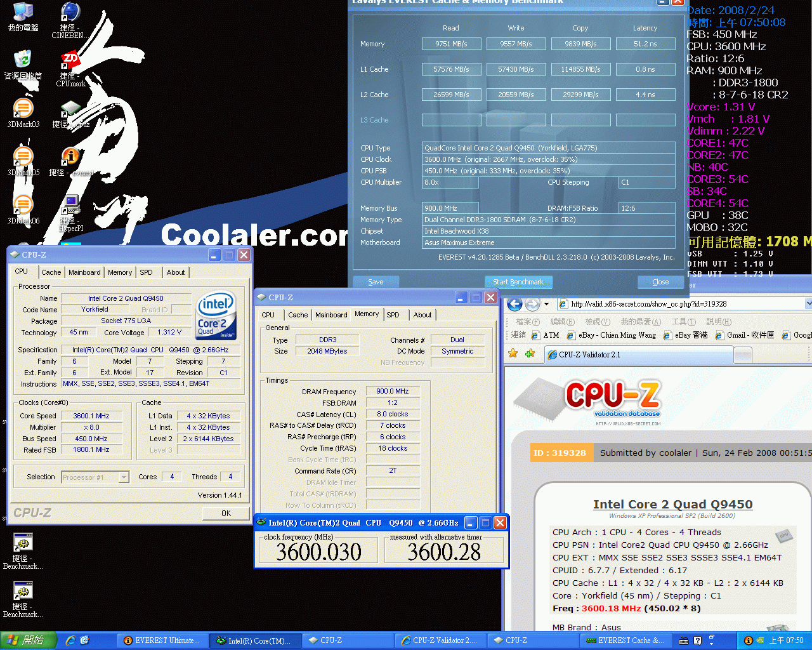Screen dimensions: 812x650
Task: Open the Recycle Bin desktop icon
Action: (23, 65)
